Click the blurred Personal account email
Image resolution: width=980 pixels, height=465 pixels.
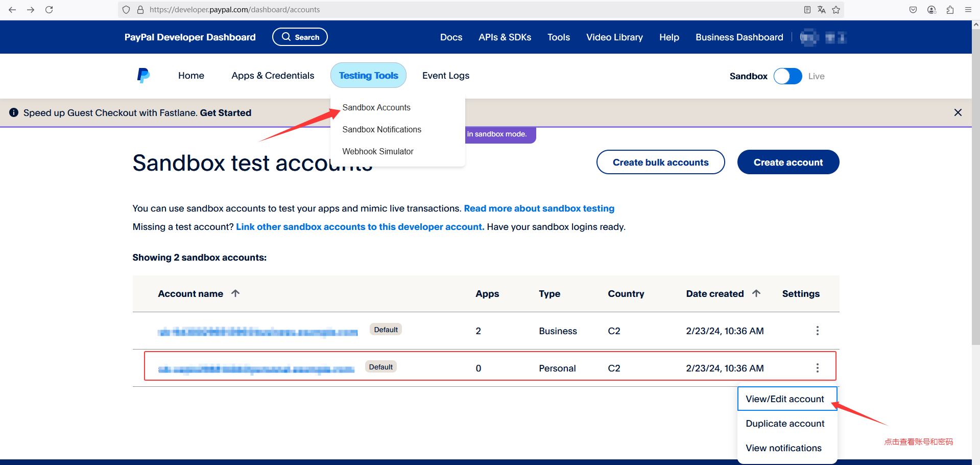tap(256, 369)
